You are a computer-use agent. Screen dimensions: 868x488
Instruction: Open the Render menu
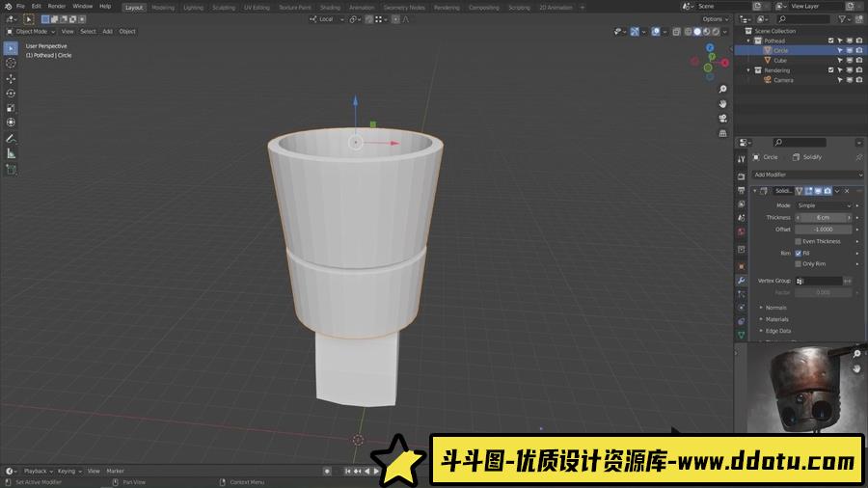(x=57, y=6)
